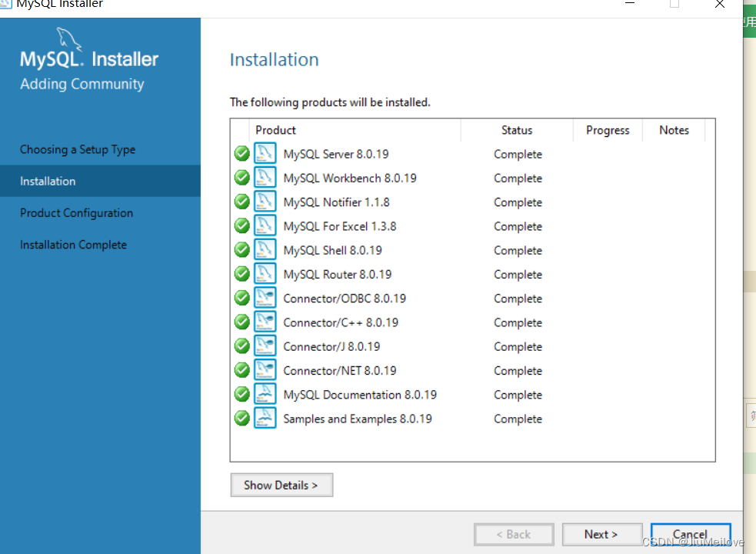
Task: Click the MySQL Notifier 1.1.8 product icon
Action: pos(265,202)
